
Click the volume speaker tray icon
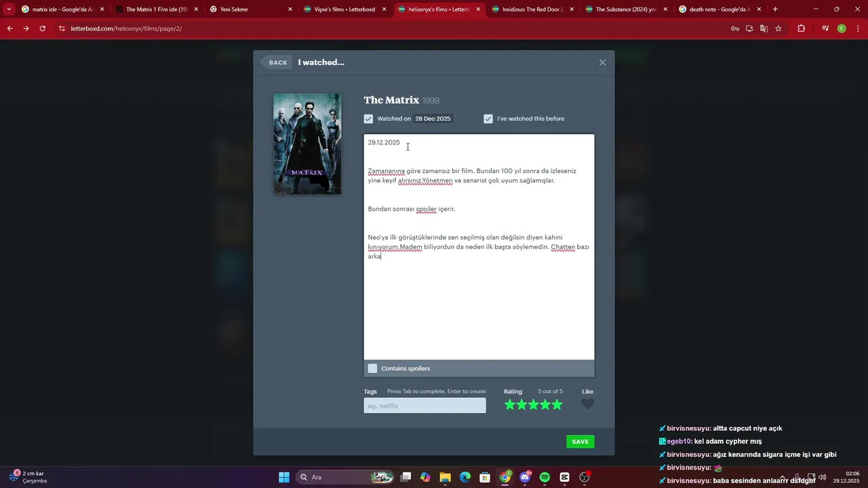pyautogui.click(x=822, y=477)
